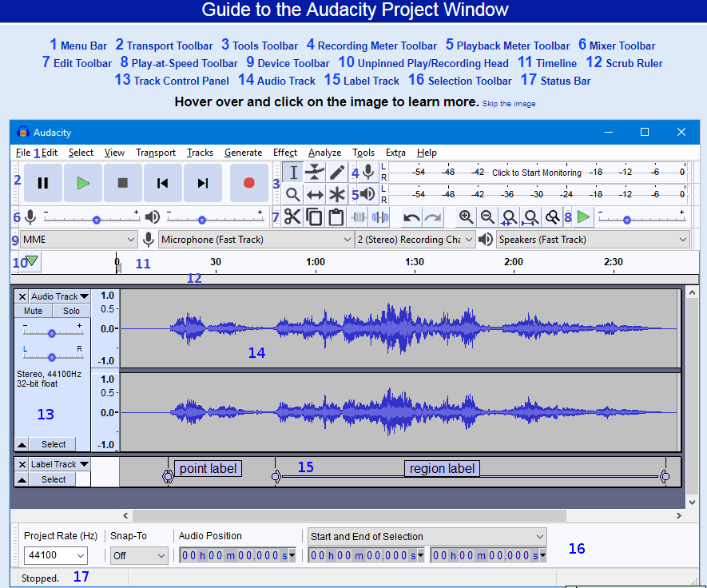Click the record meter microphone to start monitoring
The height and width of the screenshot is (588, 707).
point(367,171)
